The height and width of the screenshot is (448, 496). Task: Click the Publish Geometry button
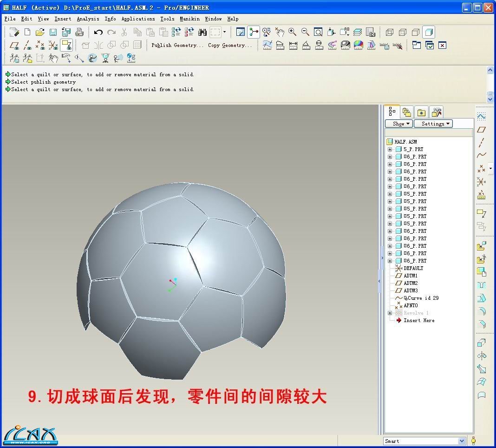click(177, 46)
